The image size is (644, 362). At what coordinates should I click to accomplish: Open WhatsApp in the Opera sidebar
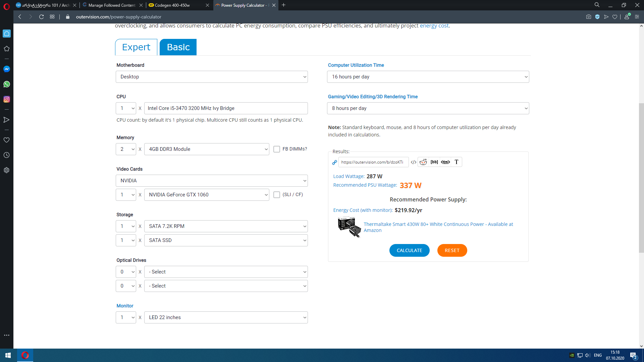(7, 84)
